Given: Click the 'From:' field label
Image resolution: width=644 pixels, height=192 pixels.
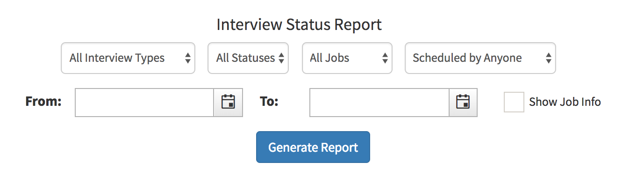Looking at the screenshot, I should 43,102.
